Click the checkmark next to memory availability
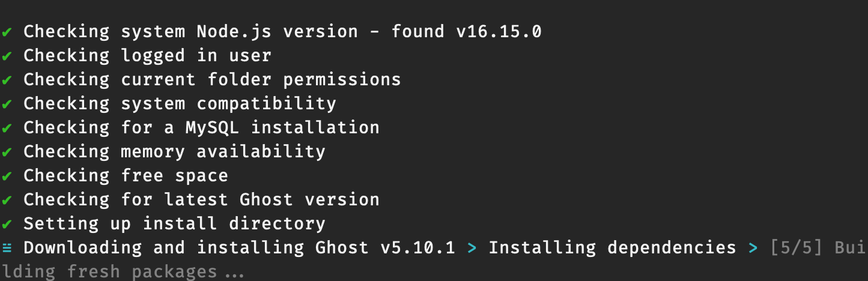Image resolution: width=868 pixels, height=281 pixels. [x=7, y=152]
